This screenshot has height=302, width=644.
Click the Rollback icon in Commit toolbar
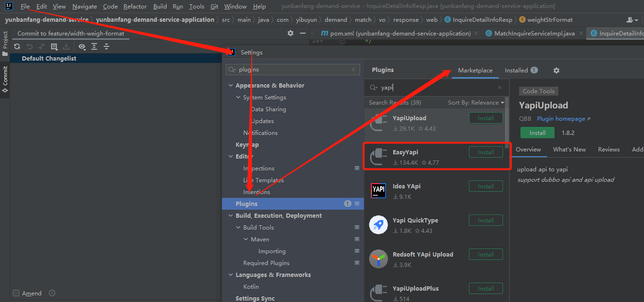point(29,46)
